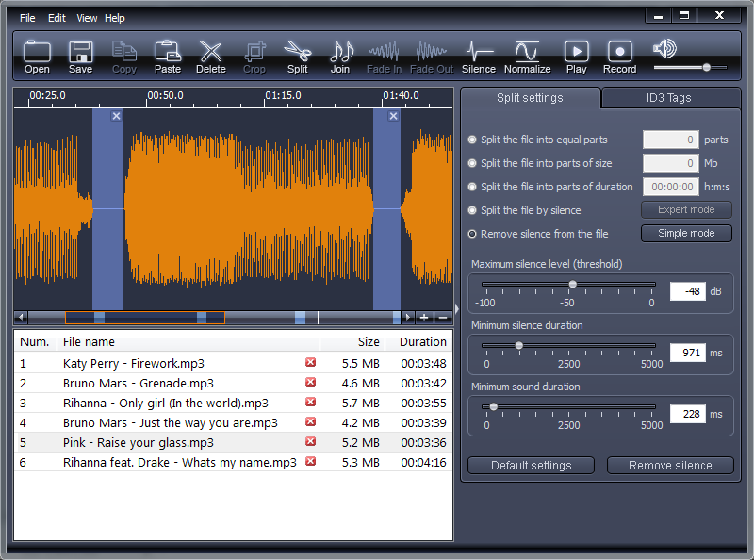Open the Edit menu
The height and width of the screenshot is (560, 754).
click(x=57, y=17)
